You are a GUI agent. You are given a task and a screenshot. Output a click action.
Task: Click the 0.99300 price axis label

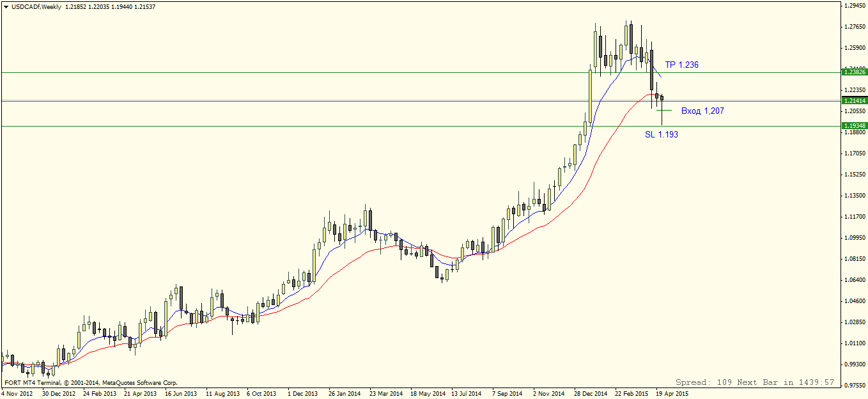(x=856, y=364)
